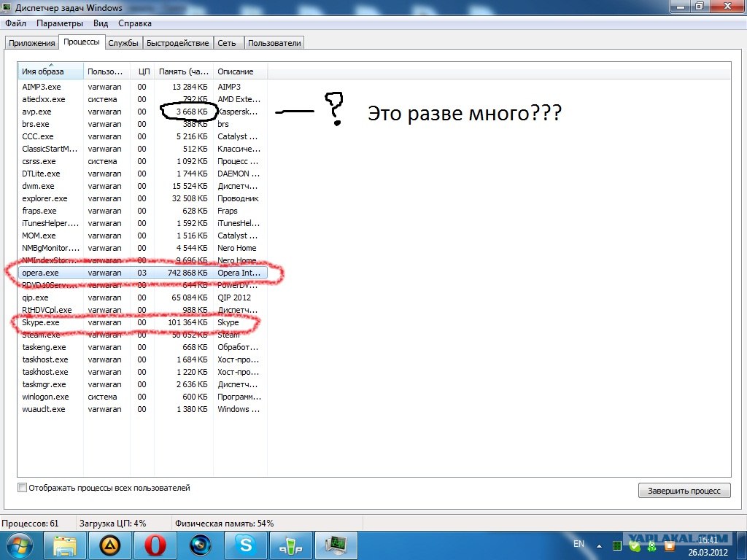Select the taskmgr.exe process row
The image size is (747, 560).
click(x=142, y=384)
